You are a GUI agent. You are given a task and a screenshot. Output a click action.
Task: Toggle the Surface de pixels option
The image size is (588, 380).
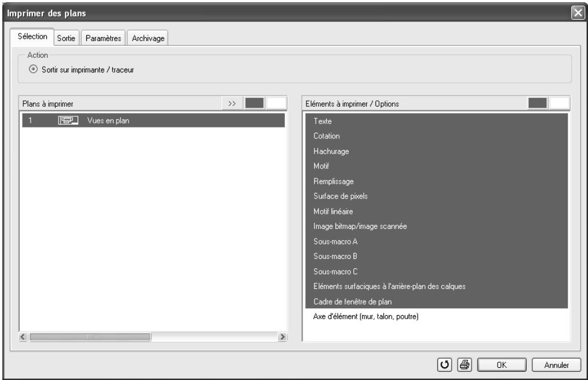click(x=436, y=196)
